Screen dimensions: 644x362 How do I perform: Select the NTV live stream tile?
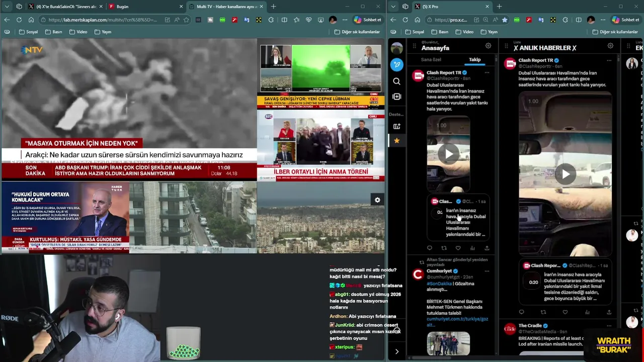(129, 110)
